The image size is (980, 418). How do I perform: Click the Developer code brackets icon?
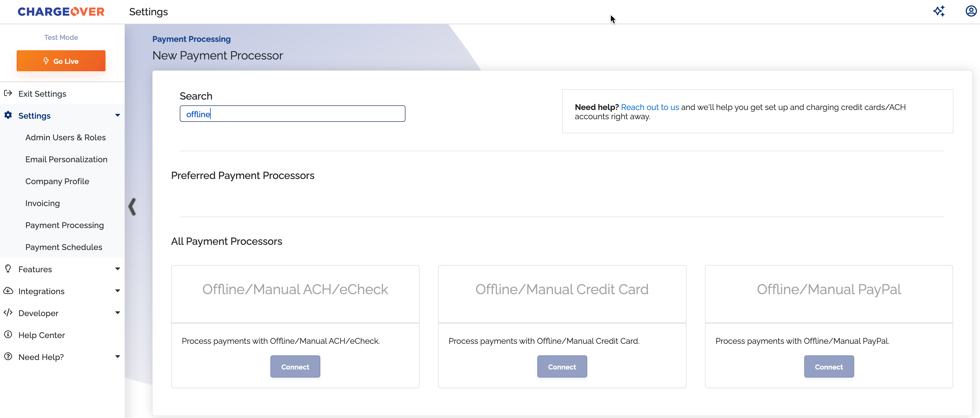(x=8, y=313)
